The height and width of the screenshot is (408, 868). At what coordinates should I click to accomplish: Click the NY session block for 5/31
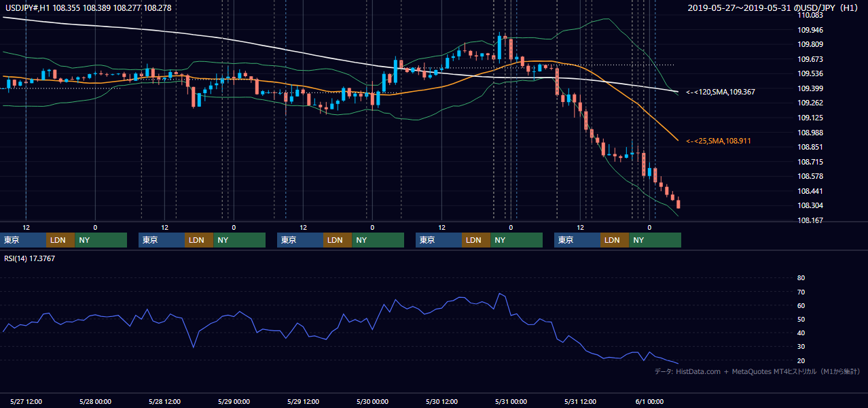point(655,240)
